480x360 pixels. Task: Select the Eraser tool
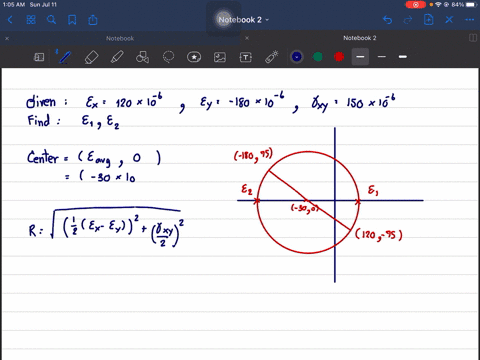coord(91,57)
